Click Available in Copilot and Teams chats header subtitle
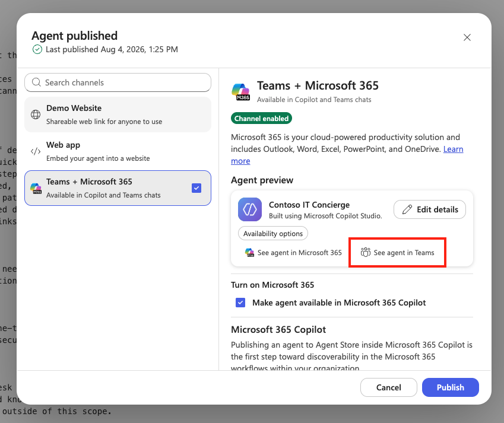 pos(314,100)
